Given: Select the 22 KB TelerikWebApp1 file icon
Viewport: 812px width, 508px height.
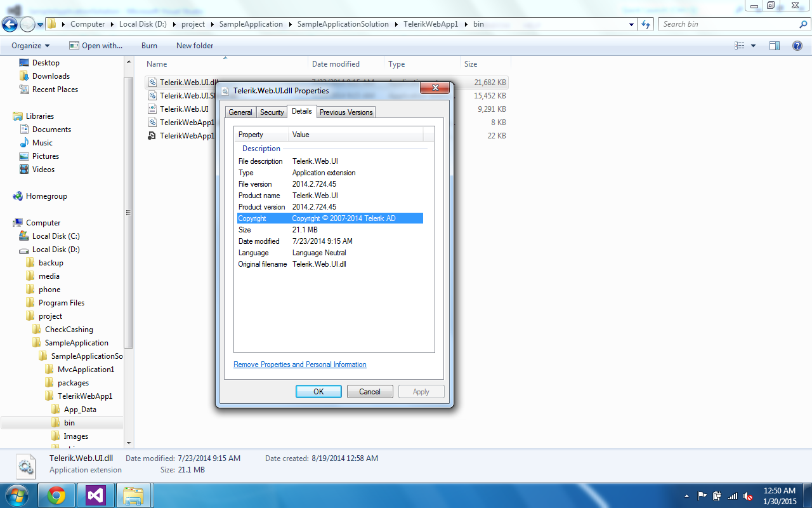Looking at the screenshot, I should (152, 136).
